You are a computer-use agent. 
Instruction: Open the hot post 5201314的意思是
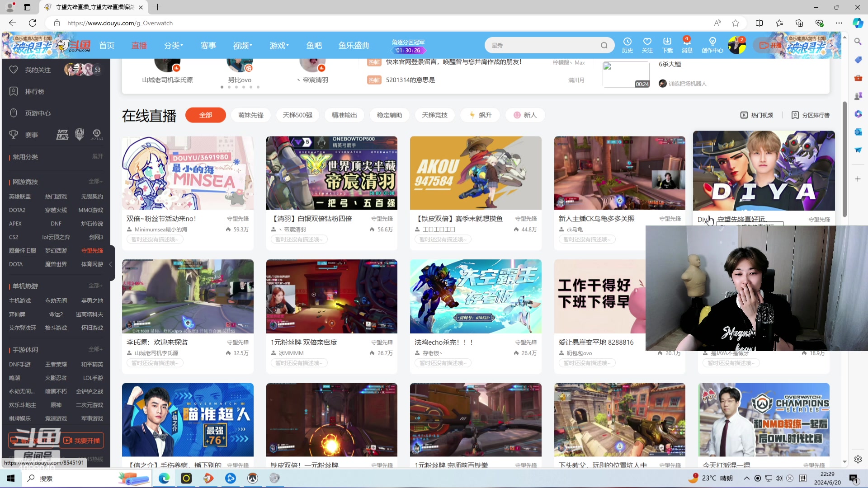pyautogui.click(x=410, y=80)
